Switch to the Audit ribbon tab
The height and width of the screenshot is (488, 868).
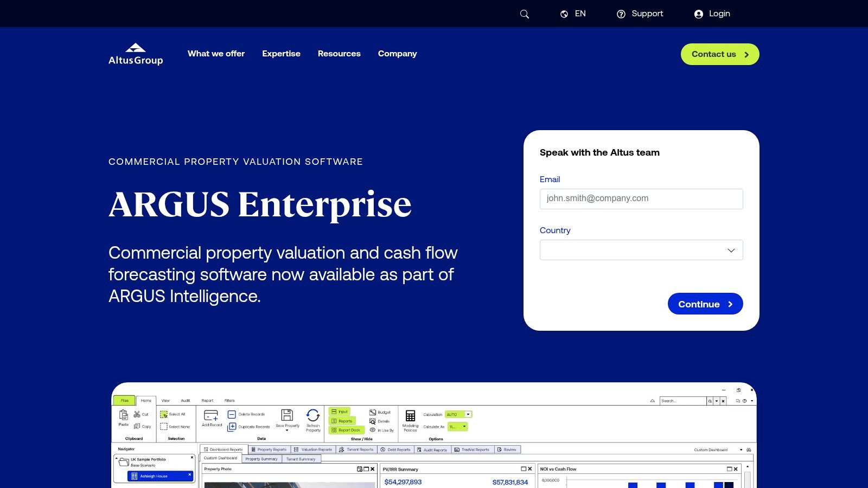(x=185, y=400)
